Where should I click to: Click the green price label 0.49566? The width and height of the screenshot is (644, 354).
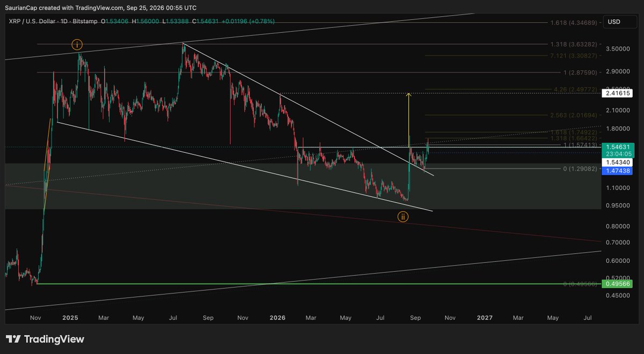coord(618,284)
